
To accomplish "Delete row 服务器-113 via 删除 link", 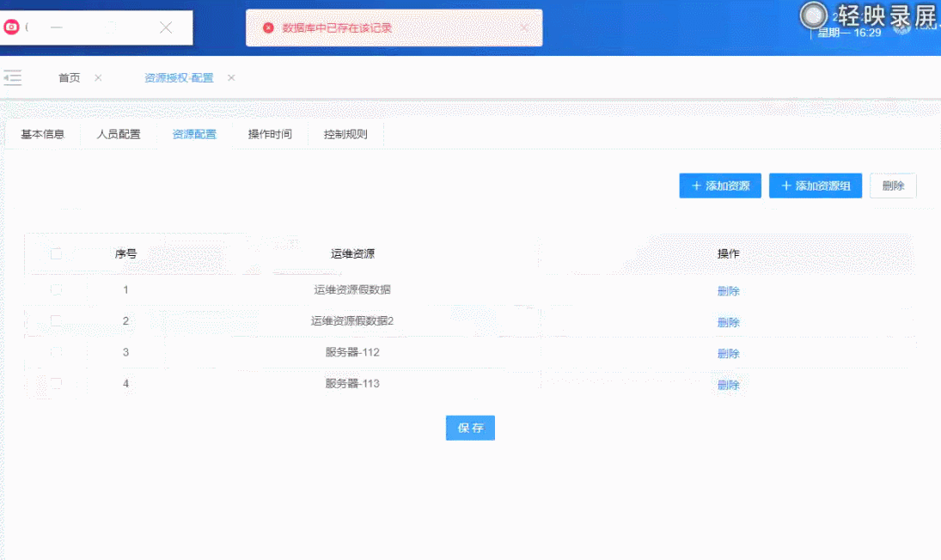I will click(x=728, y=385).
